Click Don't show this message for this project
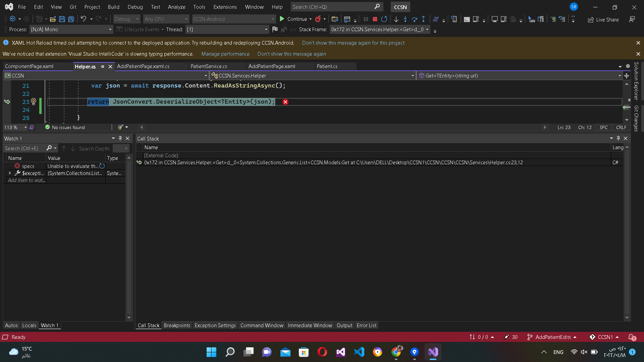Screen dimensions: 644x362 pyautogui.click(x=353, y=43)
